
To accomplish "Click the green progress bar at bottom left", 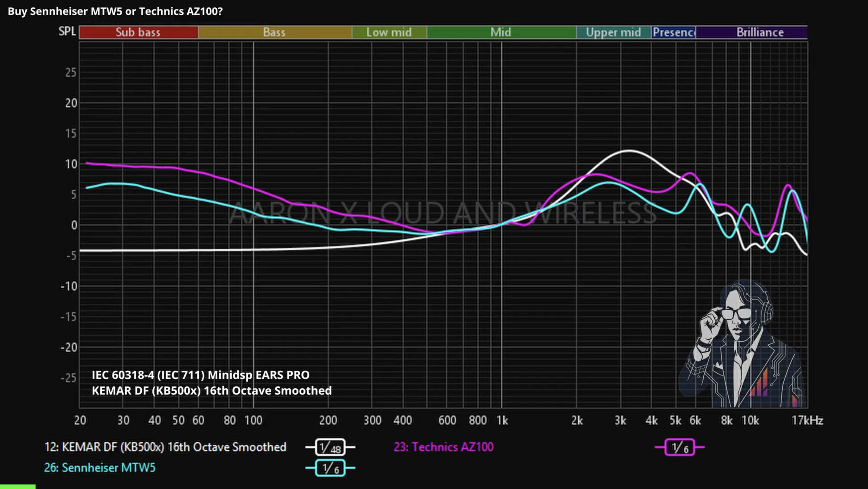I will click(x=18, y=487).
